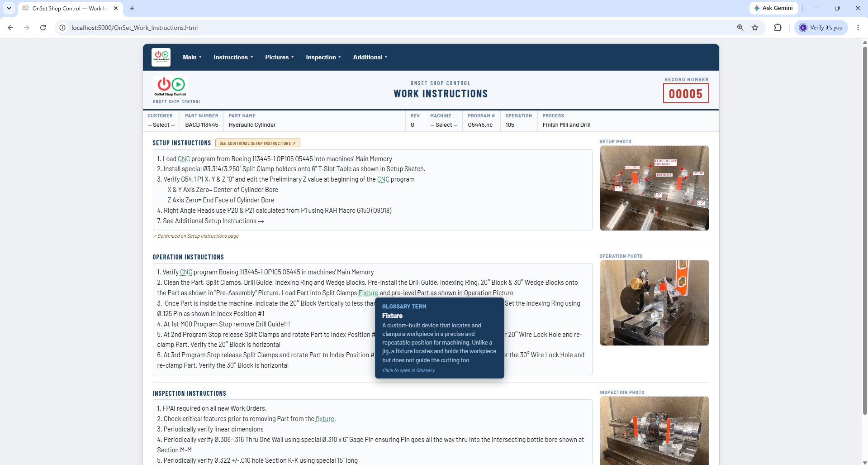Open Chrome three-dot menu

pos(858,28)
